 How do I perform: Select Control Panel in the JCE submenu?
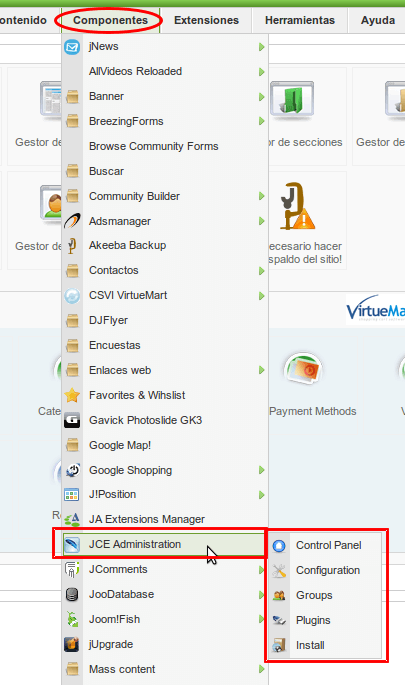coord(329,545)
